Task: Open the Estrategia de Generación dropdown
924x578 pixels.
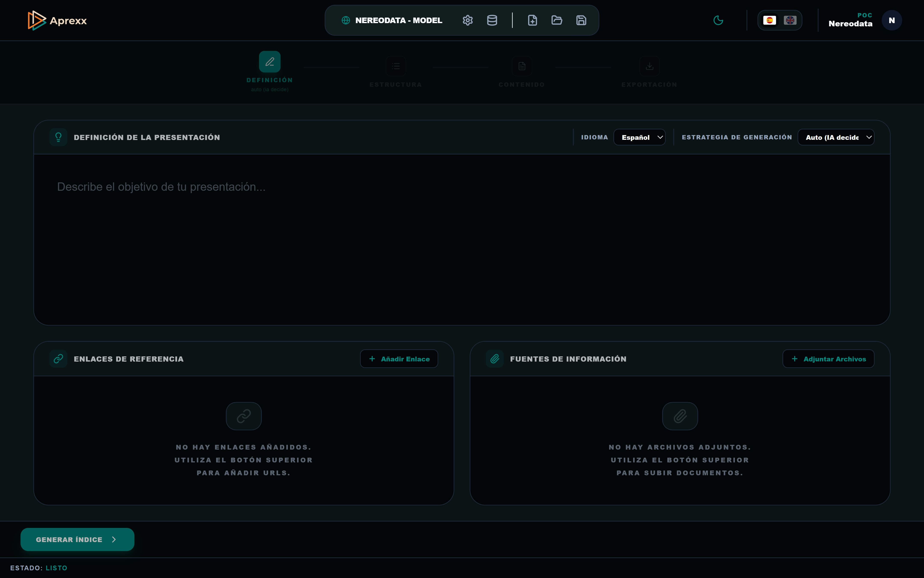Action: tap(836, 137)
